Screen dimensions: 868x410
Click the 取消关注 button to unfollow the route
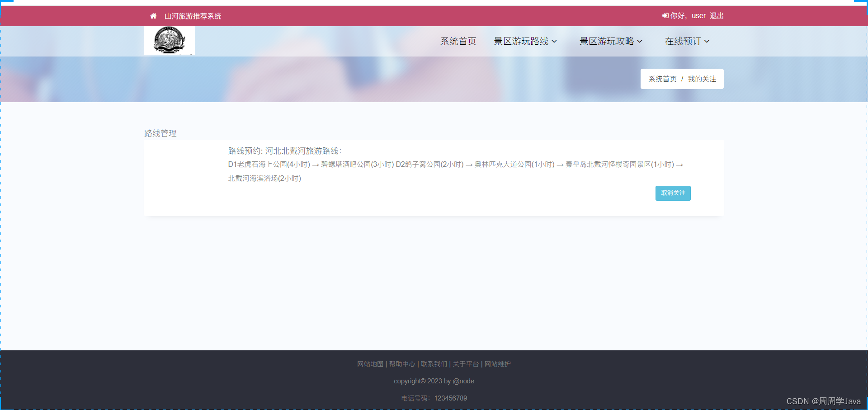click(673, 193)
